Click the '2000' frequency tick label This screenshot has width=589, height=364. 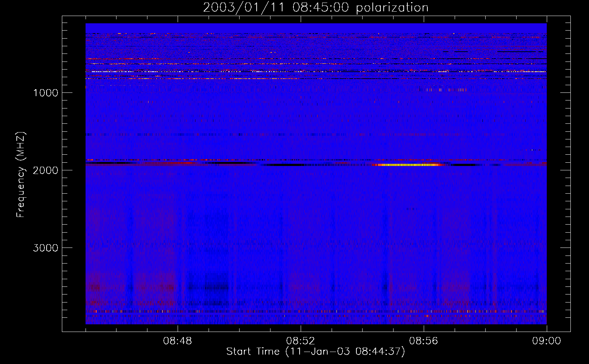pyautogui.click(x=46, y=170)
